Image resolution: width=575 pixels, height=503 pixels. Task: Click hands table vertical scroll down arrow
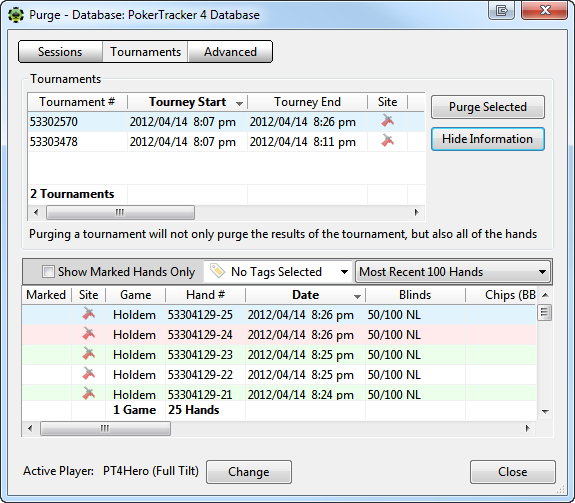click(x=545, y=412)
